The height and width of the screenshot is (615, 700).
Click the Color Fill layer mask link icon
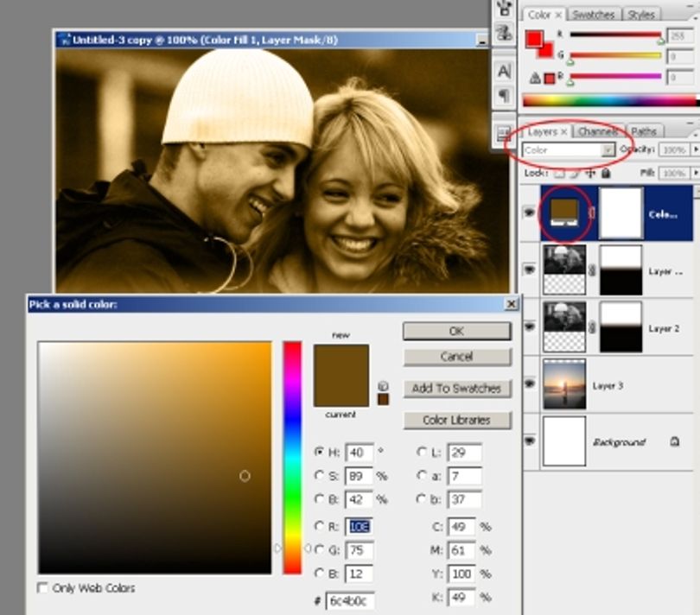click(592, 212)
